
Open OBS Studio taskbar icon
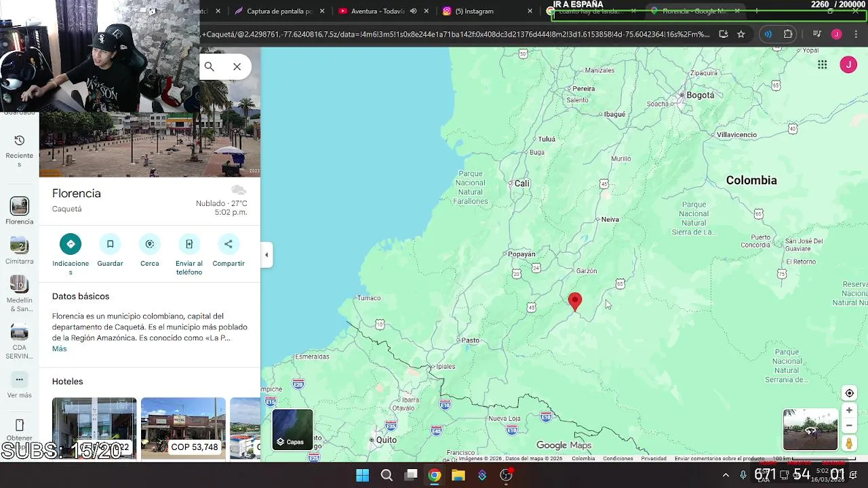pos(506,475)
